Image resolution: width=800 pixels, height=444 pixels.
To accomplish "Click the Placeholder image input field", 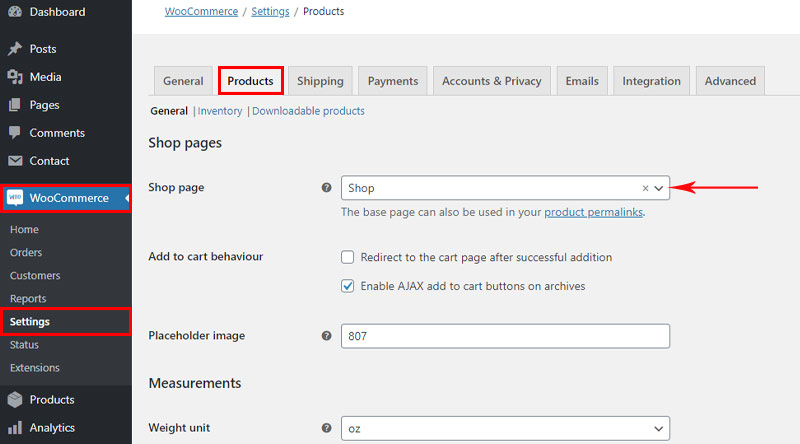I will tap(505, 336).
